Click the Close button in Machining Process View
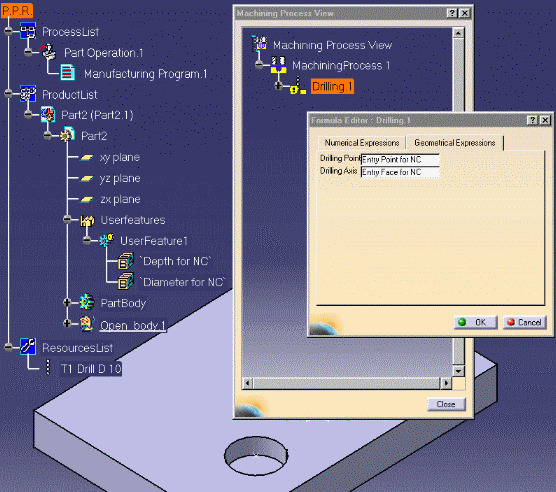This screenshot has height=492, width=556. click(x=446, y=404)
